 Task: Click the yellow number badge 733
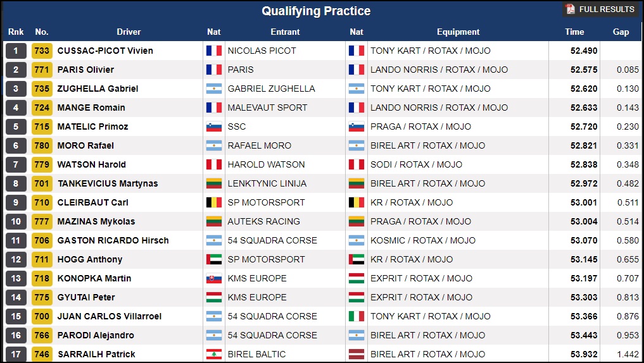(42, 51)
